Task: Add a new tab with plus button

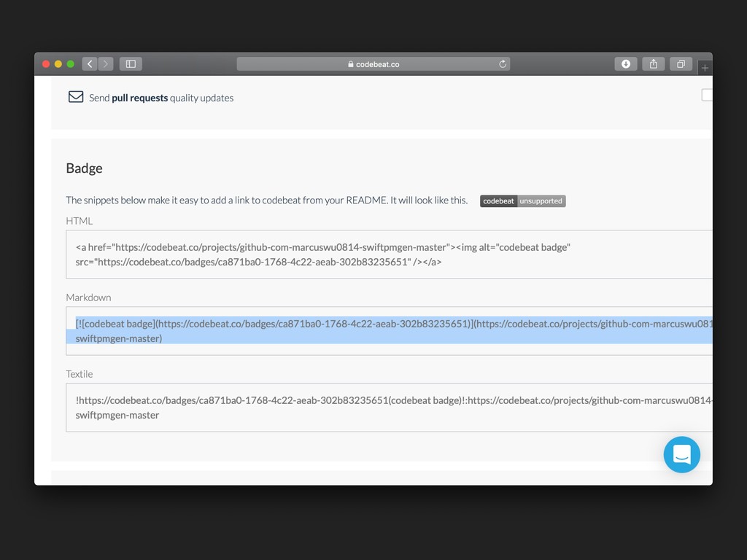Action: [705, 68]
